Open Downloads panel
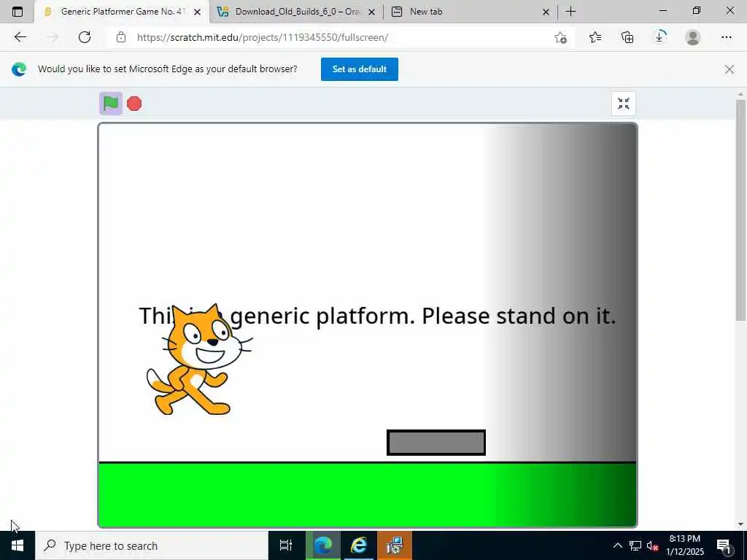The width and height of the screenshot is (747, 560). click(x=659, y=37)
